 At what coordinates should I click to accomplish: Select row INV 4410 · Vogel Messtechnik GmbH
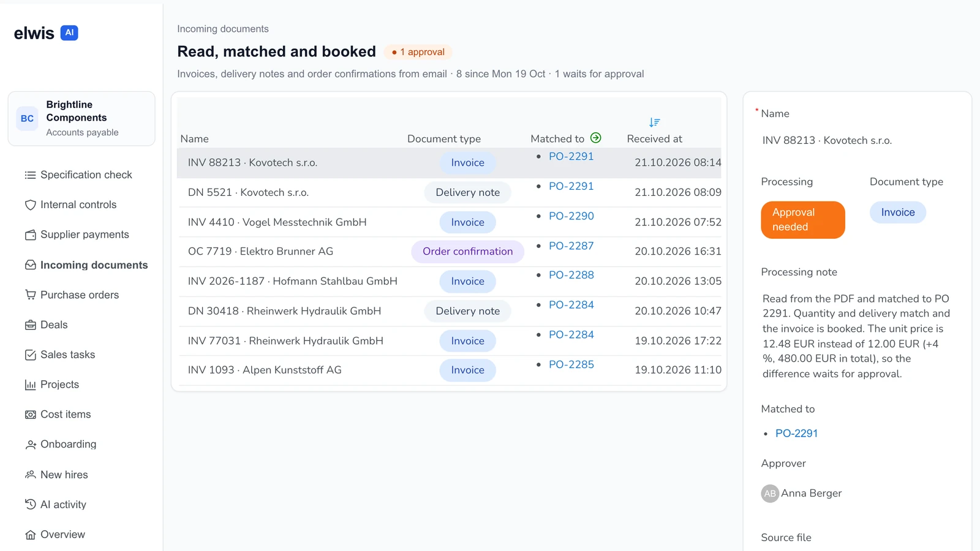[x=449, y=222]
